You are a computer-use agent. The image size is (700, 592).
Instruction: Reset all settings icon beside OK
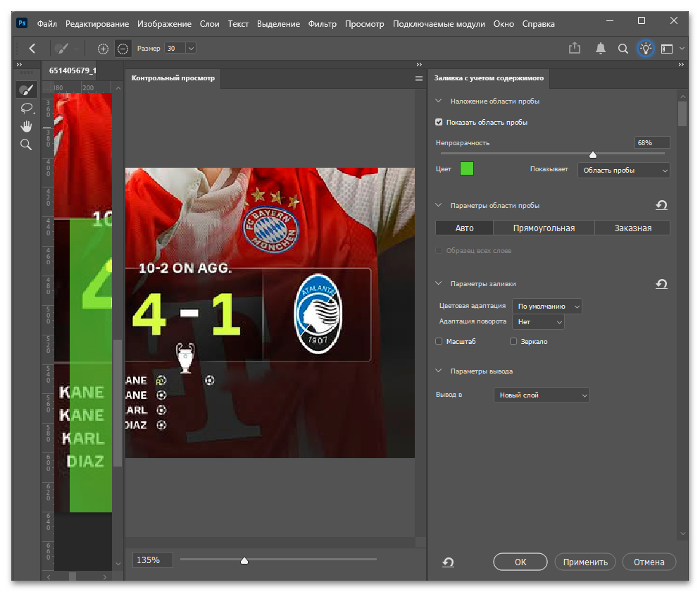[x=448, y=562]
